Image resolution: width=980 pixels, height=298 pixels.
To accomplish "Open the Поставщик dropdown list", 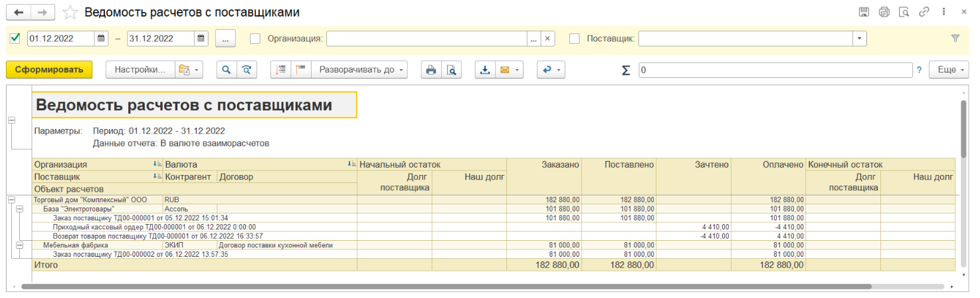I will click(860, 39).
